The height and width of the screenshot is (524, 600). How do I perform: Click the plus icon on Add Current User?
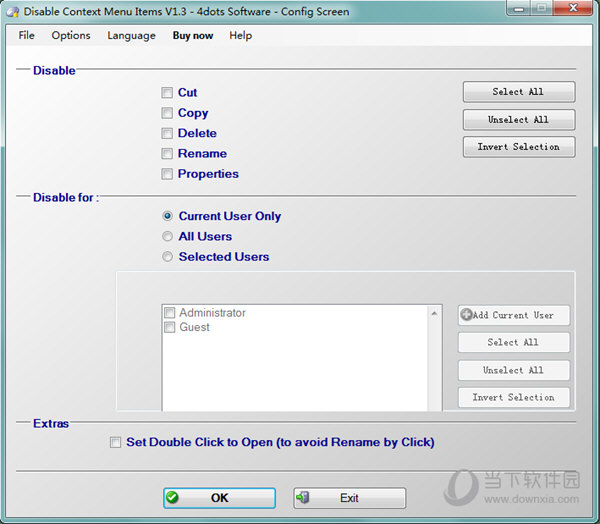(x=466, y=315)
